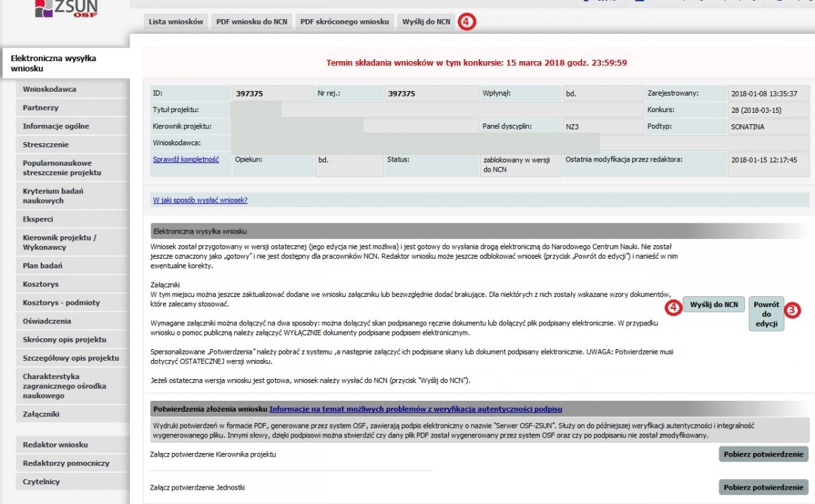Open Charakterystyka zagranicznego ośrodka naukowego
815x504 pixels.
tap(72, 386)
